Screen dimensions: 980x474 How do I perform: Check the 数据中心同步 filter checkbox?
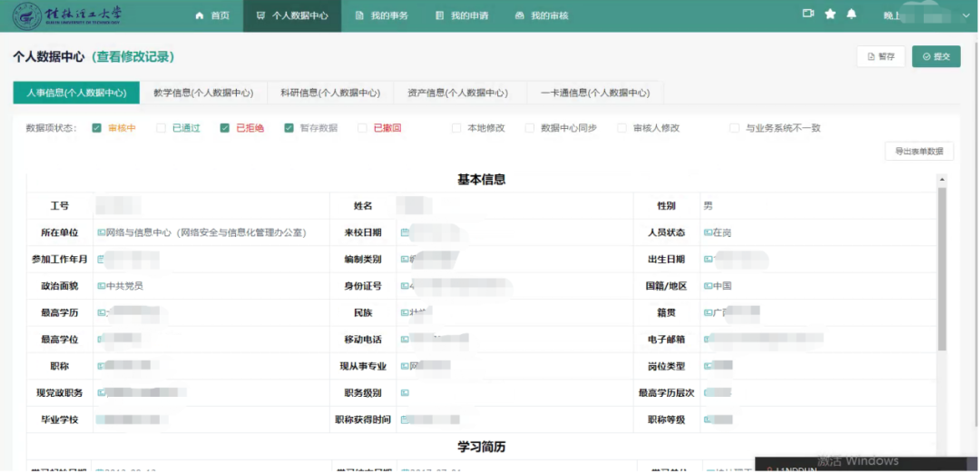[530, 128]
